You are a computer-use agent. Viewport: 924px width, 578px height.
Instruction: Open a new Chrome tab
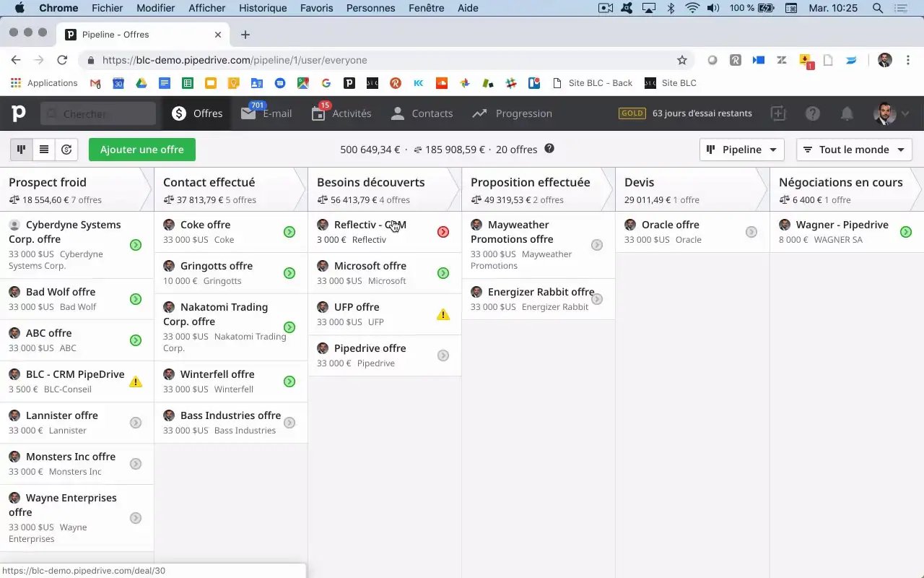245,35
